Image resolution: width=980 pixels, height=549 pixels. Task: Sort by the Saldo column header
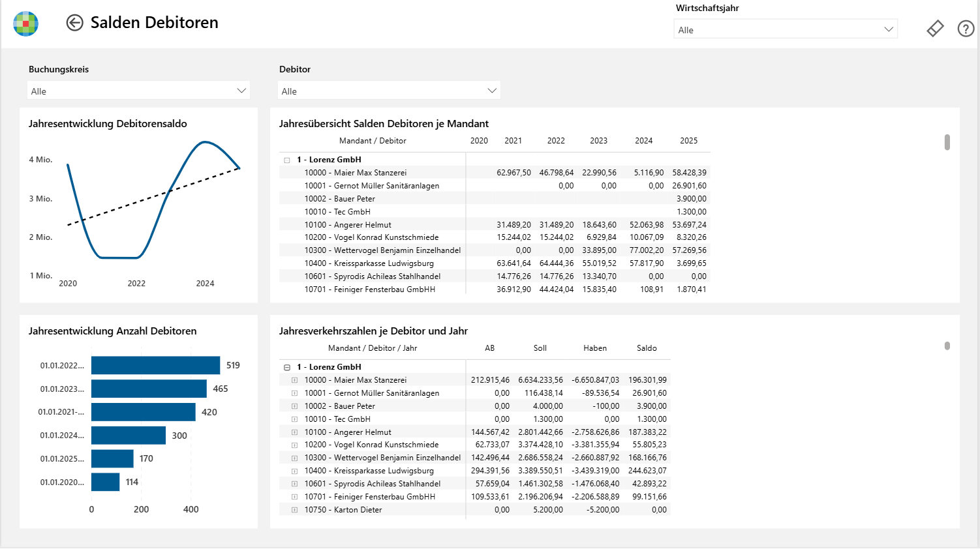647,348
